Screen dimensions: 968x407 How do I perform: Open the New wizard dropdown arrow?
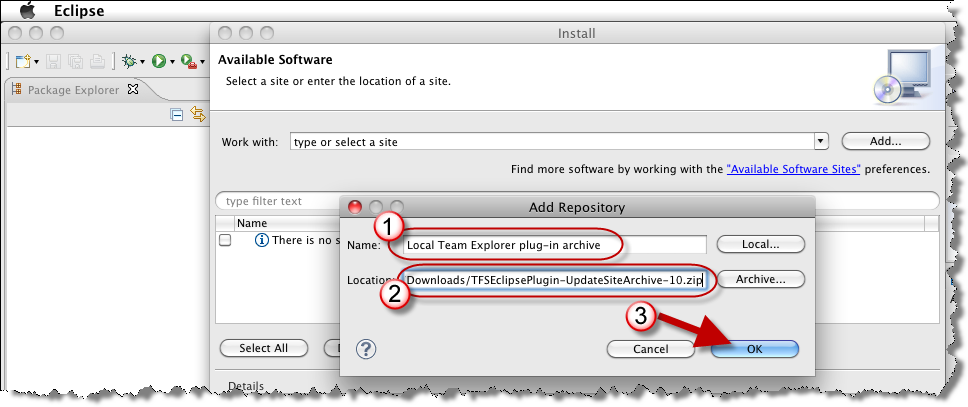click(36, 62)
